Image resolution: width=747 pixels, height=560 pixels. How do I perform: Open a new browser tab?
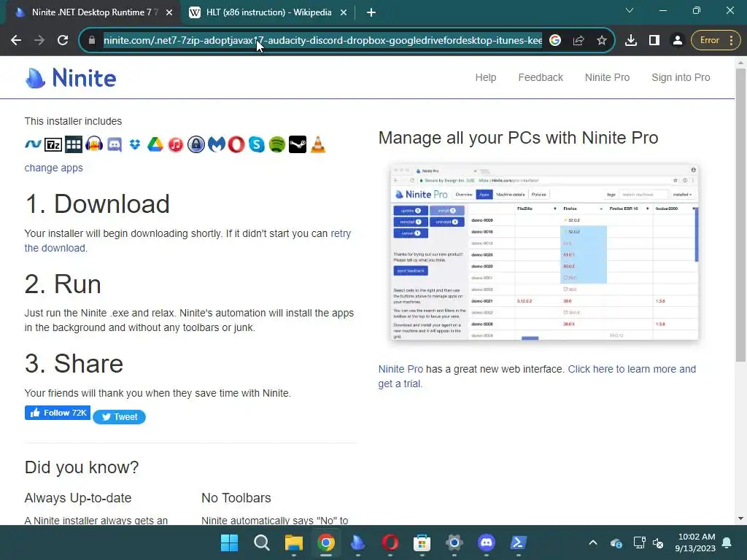[x=371, y=13]
